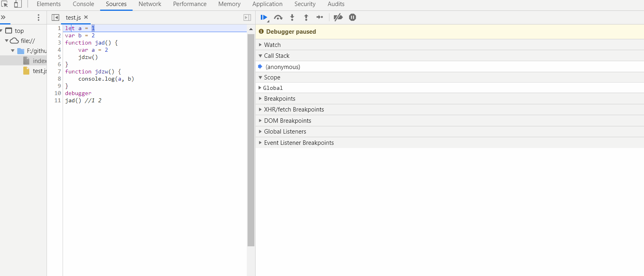Collapse the Scope section
This screenshot has width=644, height=276.
449,77
